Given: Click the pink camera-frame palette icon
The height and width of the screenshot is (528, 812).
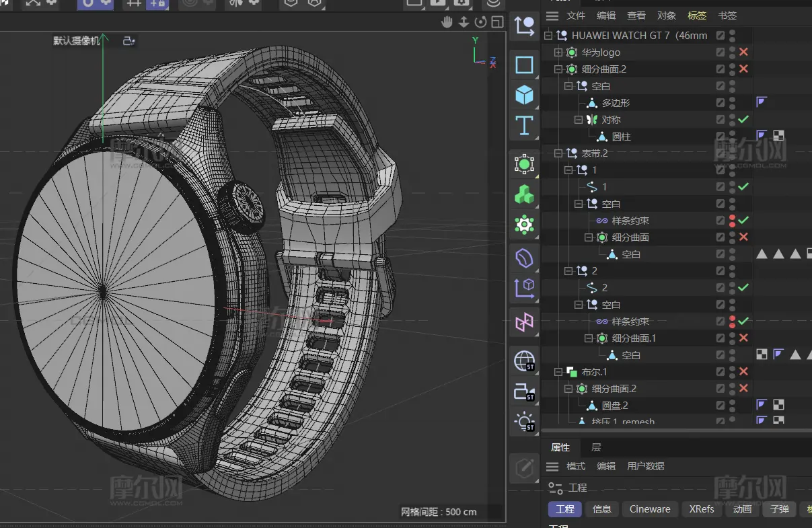Looking at the screenshot, I should click(524, 322).
